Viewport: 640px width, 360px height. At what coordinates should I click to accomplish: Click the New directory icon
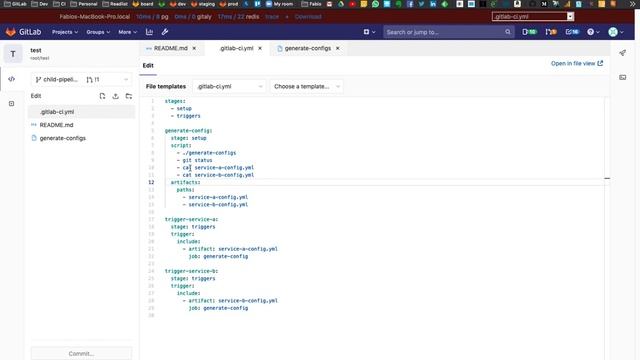click(x=129, y=96)
